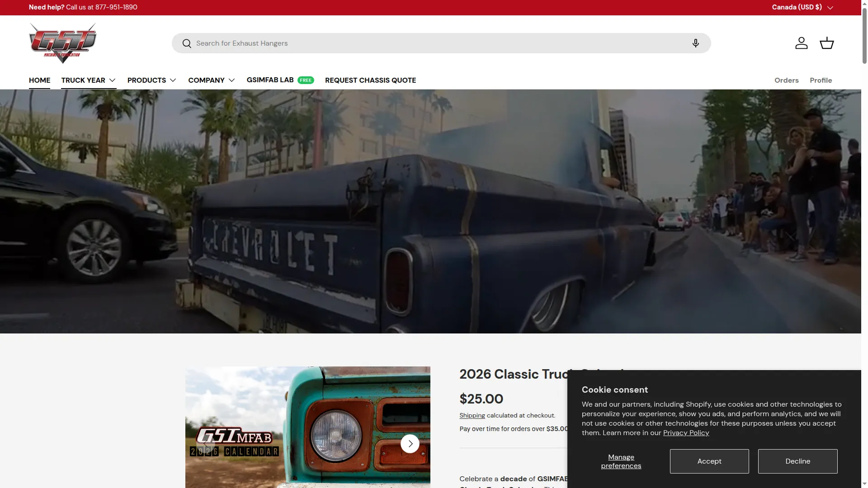Call support at 877-951-1890
The image size is (868, 488).
tap(116, 7)
